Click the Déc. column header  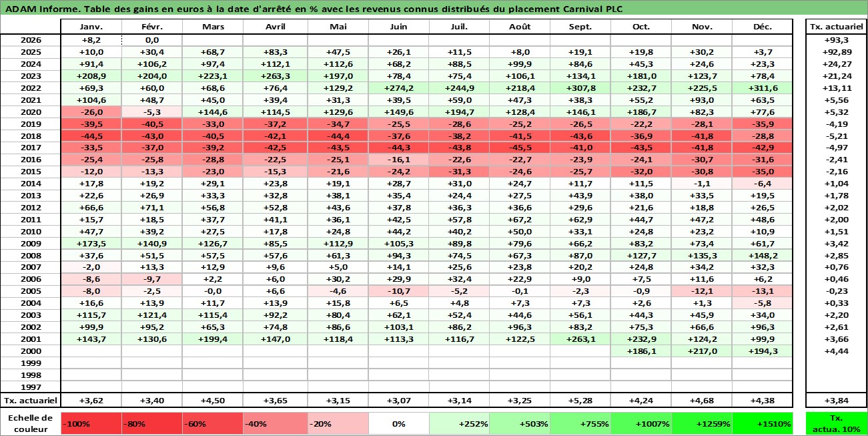763,27
